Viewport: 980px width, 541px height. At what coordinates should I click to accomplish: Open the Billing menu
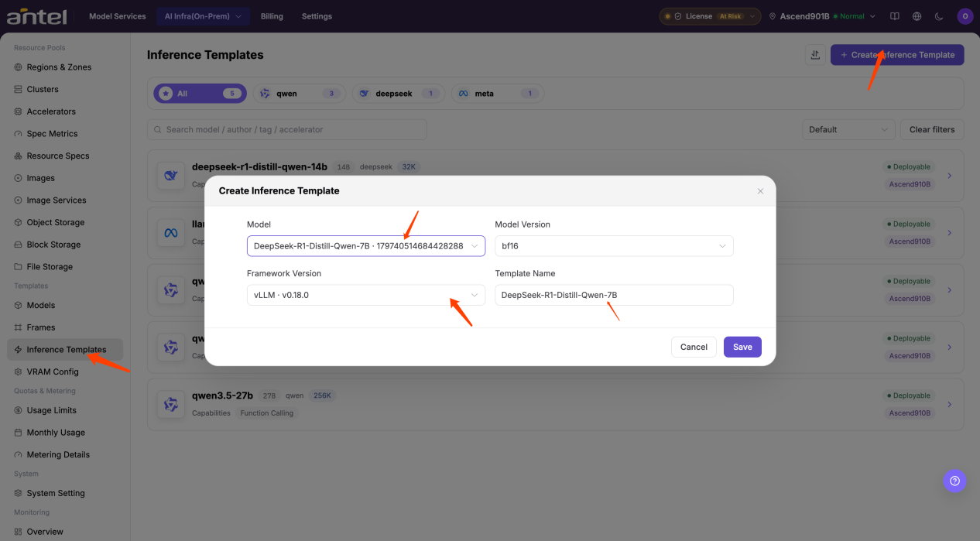[x=272, y=16]
